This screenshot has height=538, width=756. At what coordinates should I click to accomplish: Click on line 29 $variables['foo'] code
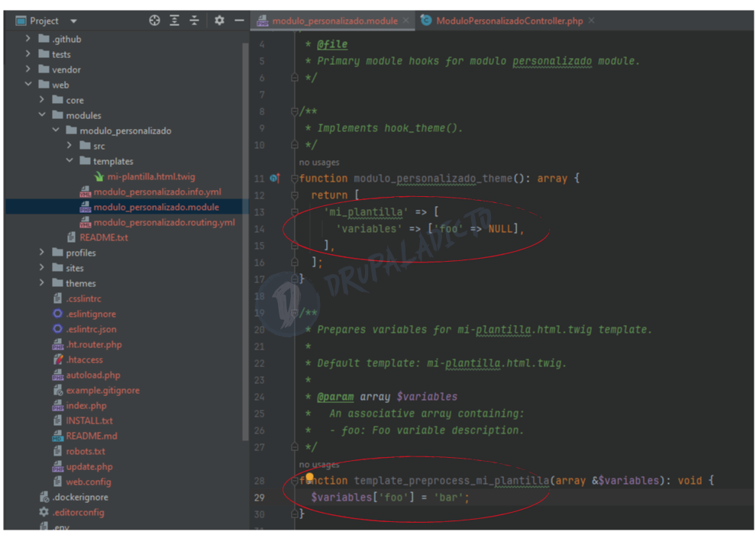[389, 497]
